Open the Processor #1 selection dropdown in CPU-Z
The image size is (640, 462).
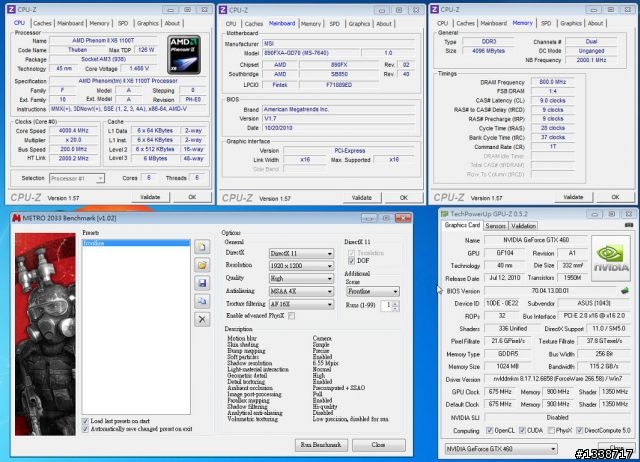point(77,178)
